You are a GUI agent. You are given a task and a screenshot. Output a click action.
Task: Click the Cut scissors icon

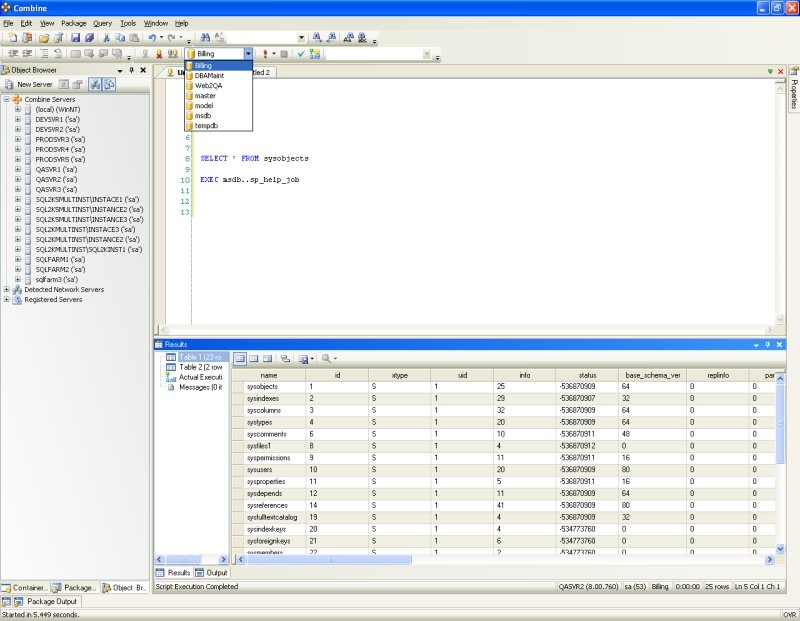[106, 38]
